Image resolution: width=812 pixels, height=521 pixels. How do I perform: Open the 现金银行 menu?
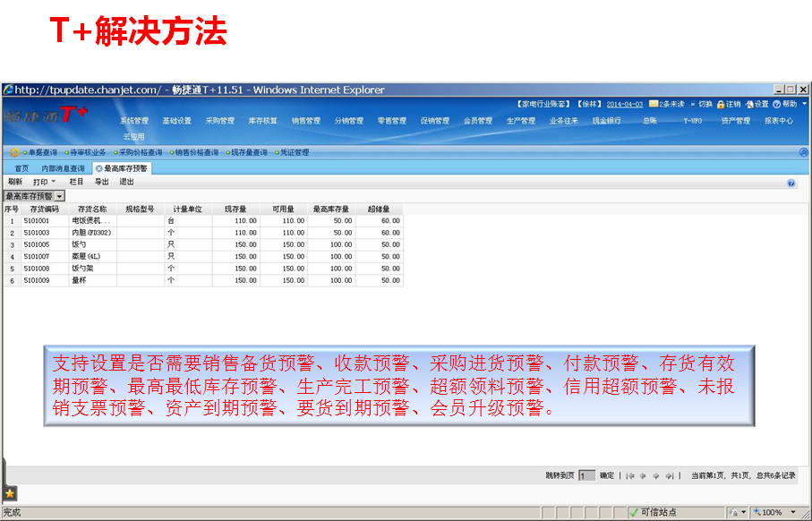point(607,121)
